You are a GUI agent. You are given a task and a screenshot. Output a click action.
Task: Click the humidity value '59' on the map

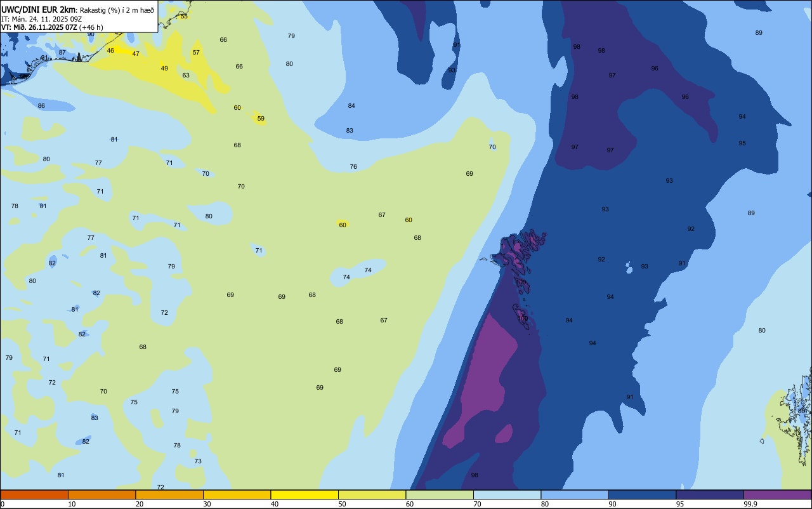pyautogui.click(x=261, y=119)
